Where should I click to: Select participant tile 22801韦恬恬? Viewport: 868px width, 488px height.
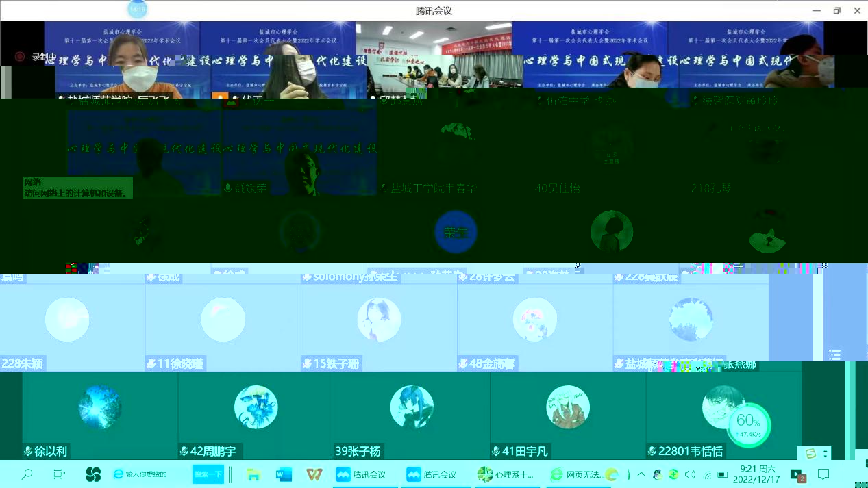coord(723,415)
